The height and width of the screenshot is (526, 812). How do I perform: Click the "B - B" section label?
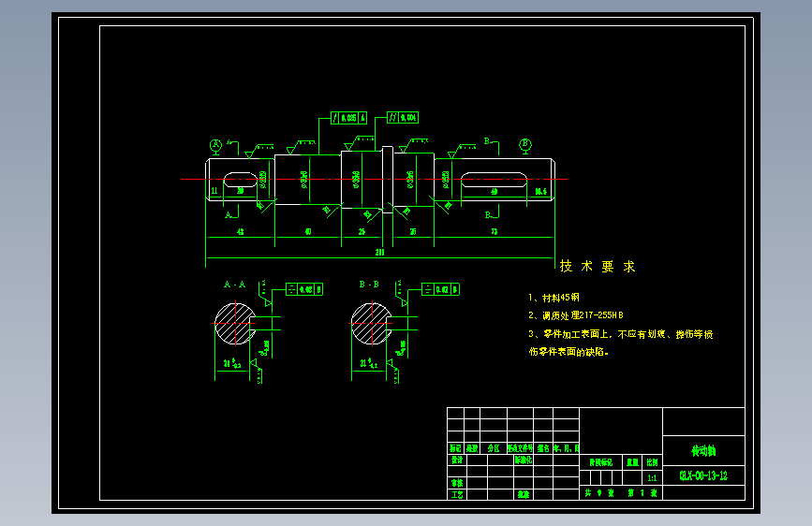pyautogui.click(x=369, y=285)
